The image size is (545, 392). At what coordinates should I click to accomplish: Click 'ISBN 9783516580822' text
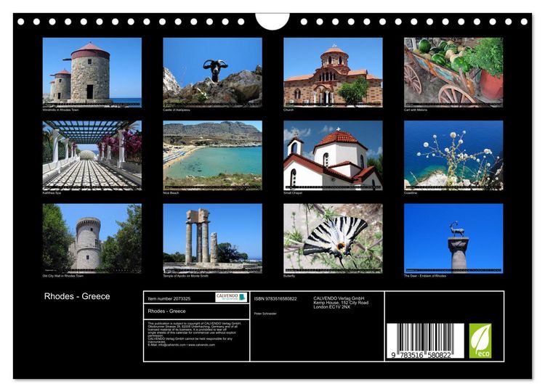click(x=275, y=298)
